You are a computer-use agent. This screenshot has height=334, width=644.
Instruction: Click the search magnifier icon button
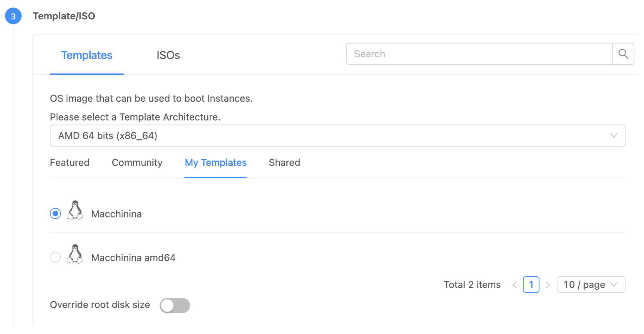[x=623, y=54]
